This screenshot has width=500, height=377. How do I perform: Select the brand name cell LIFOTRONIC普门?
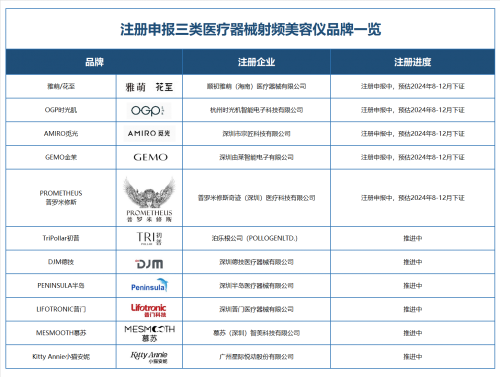coord(61,309)
